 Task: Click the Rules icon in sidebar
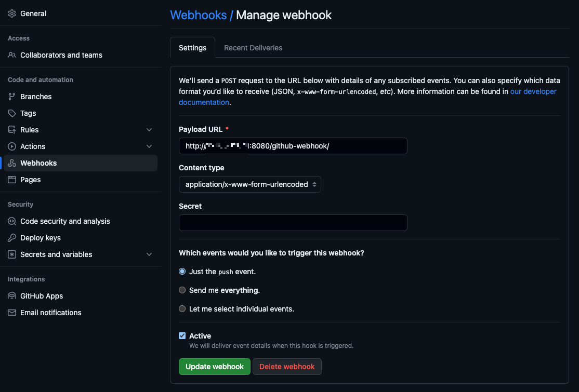(x=12, y=130)
